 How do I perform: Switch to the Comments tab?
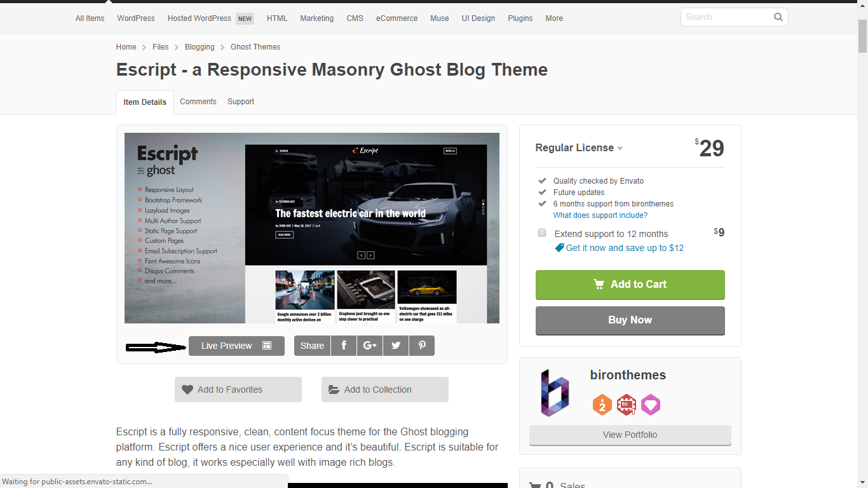pos(198,102)
